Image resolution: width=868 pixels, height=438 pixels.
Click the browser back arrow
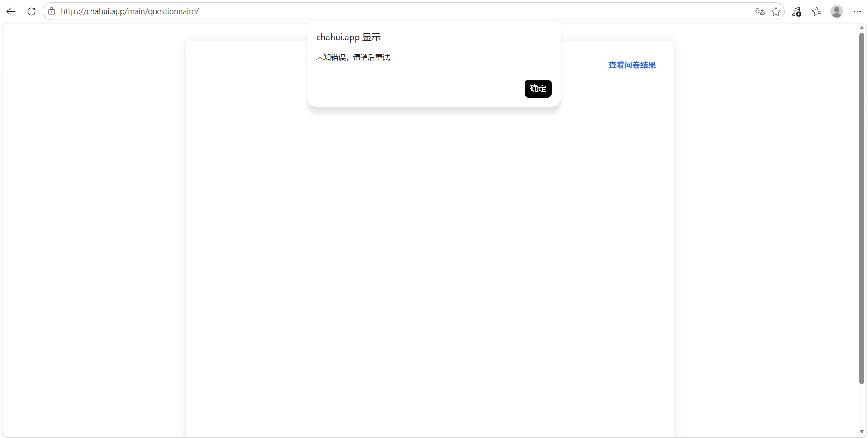coord(11,11)
